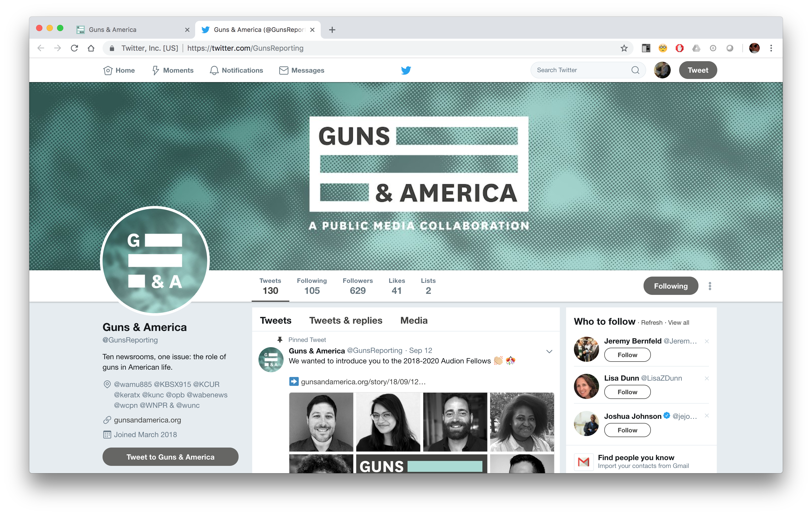Open Messages
The height and width of the screenshot is (515, 812).
click(x=301, y=70)
